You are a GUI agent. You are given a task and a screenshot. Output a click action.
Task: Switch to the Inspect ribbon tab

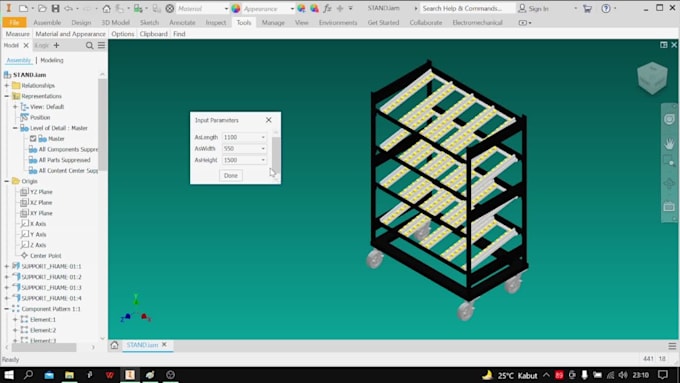pos(216,22)
